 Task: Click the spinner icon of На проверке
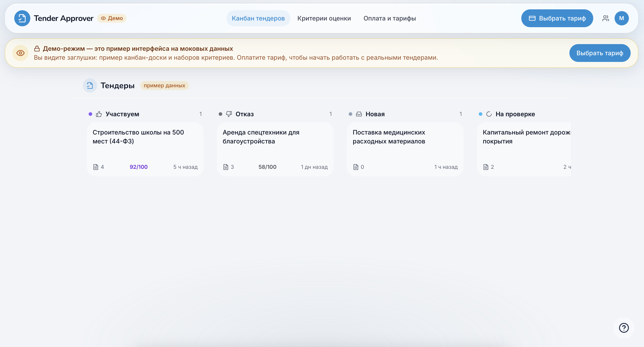click(489, 114)
